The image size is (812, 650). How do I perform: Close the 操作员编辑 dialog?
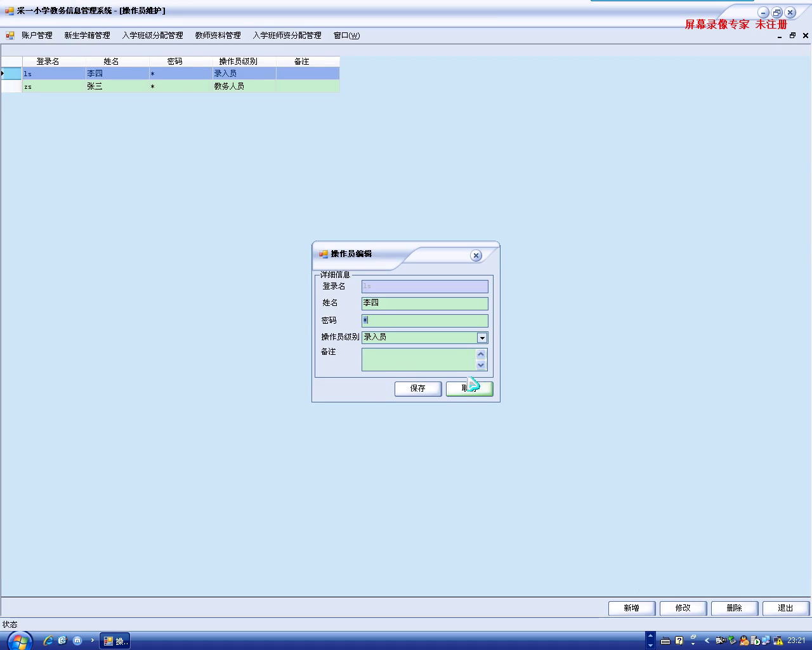[476, 255]
